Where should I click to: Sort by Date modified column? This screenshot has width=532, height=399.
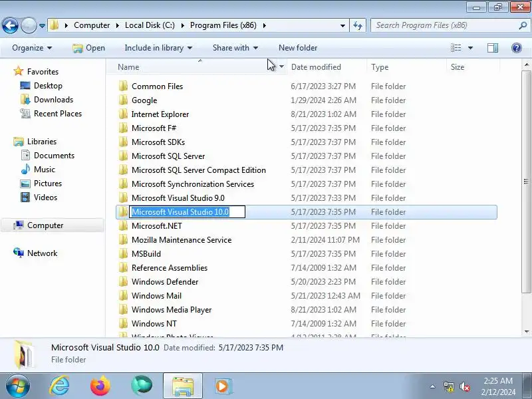coord(317,67)
